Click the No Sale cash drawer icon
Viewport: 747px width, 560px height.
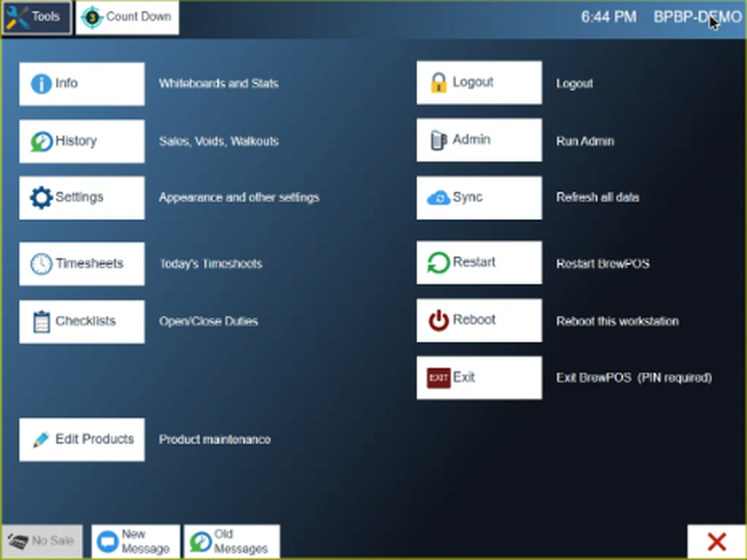tap(18, 542)
